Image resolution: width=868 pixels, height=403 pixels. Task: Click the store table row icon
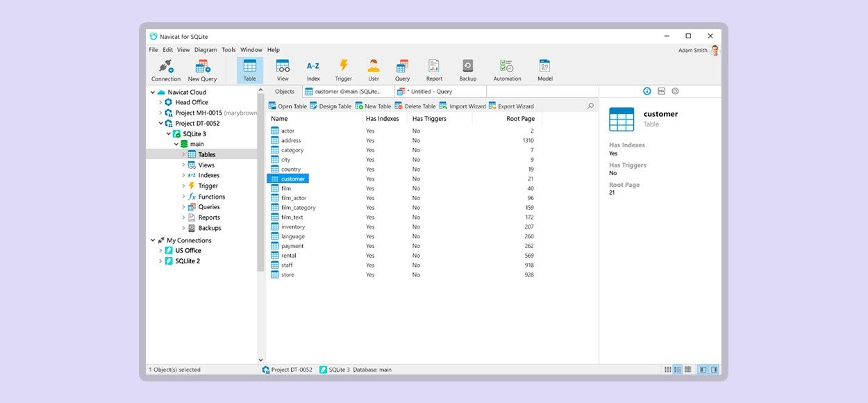[275, 274]
